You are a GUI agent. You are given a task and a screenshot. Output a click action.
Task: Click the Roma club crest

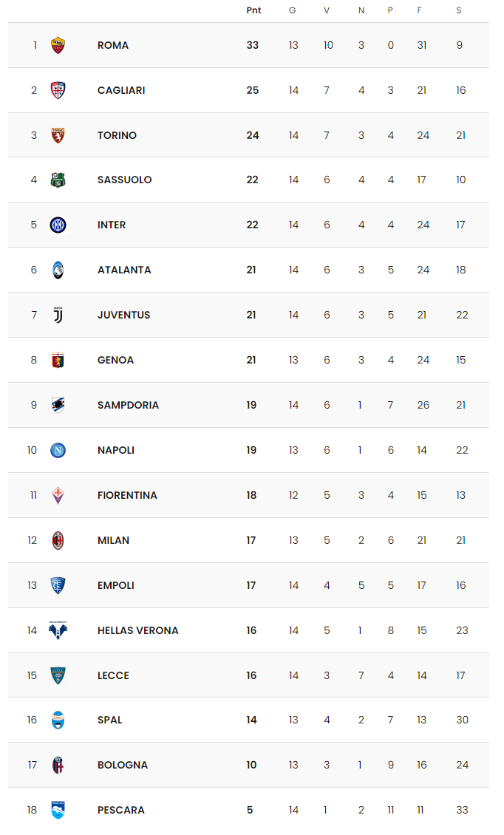[58, 45]
